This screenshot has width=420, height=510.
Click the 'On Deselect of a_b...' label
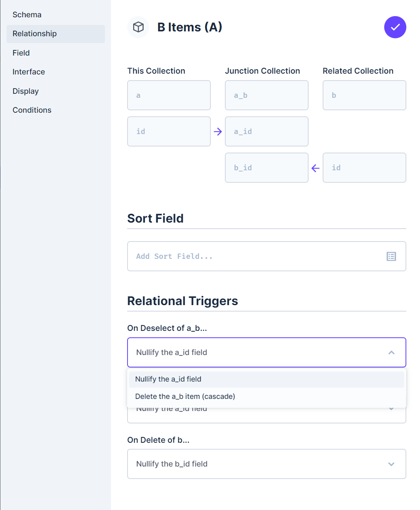coord(167,328)
